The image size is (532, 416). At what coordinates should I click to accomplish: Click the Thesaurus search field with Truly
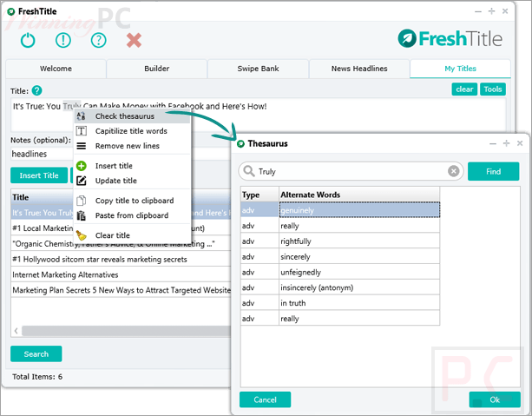(351, 171)
